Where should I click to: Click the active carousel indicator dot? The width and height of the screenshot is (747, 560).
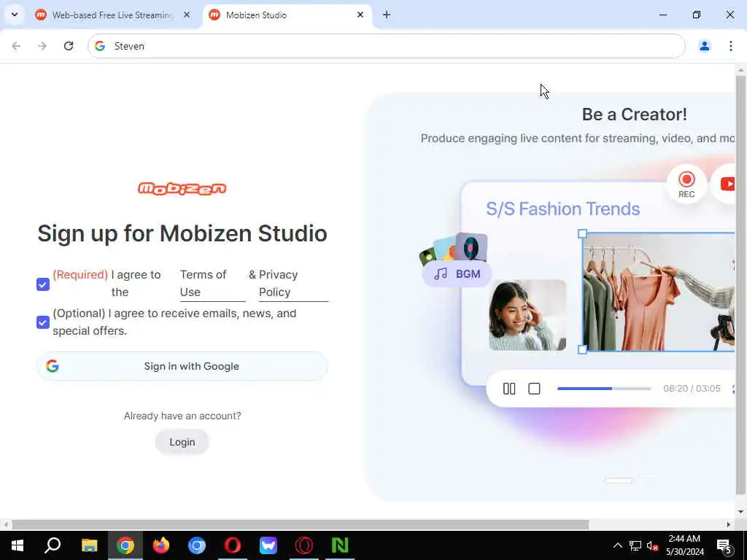point(619,480)
